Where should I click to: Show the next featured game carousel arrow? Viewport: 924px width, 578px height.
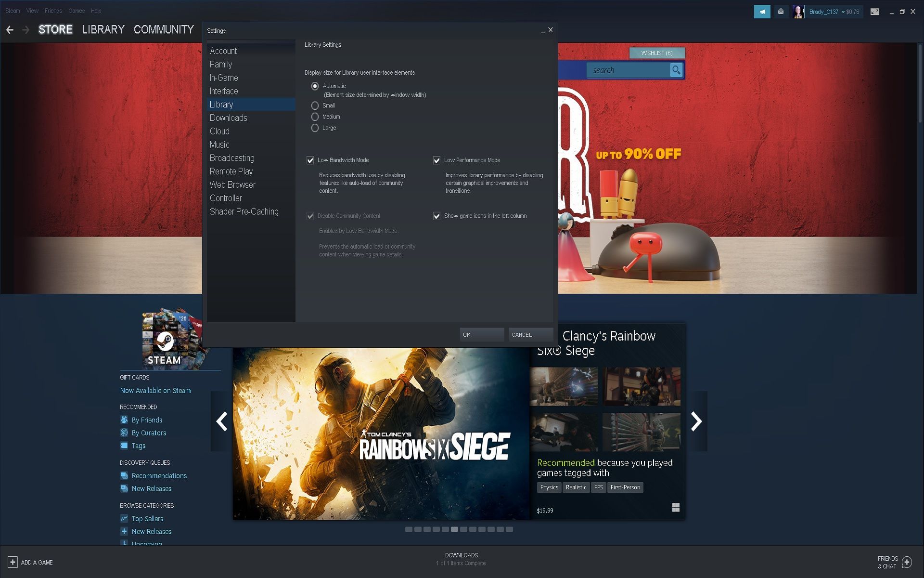pos(696,421)
